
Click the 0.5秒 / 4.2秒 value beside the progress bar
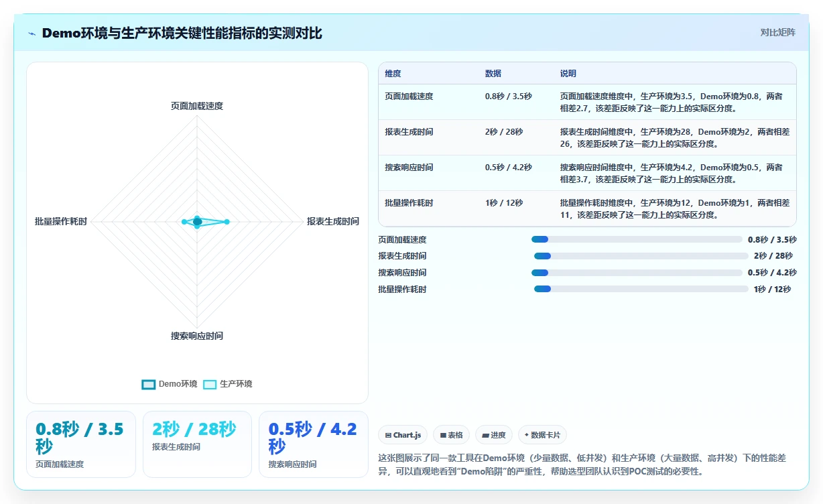(x=772, y=273)
